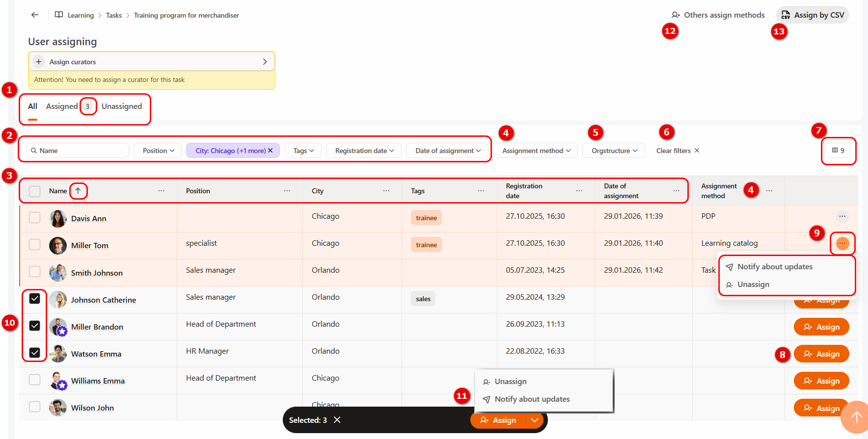Click the Name column sort arrow
Image resolution: width=868 pixels, height=439 pixels.
78,191
